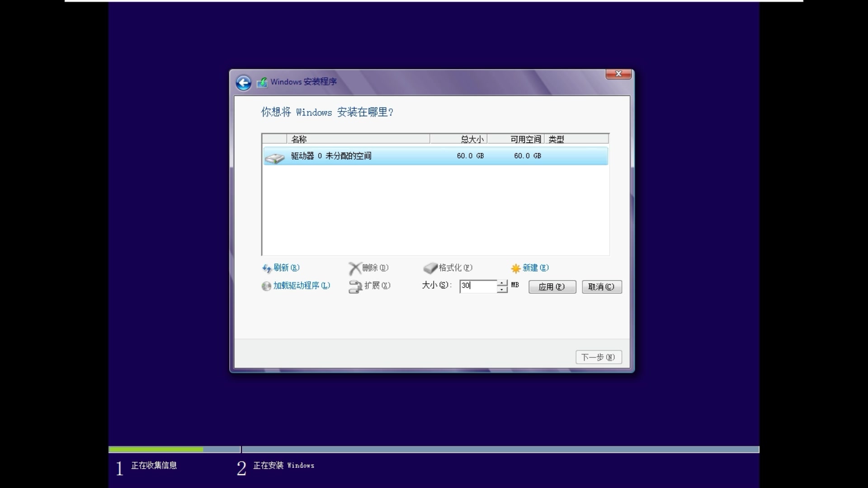Sort by the 总大小 column header
Viewport: 868px width, 488px height.
(x=458, y=139)
